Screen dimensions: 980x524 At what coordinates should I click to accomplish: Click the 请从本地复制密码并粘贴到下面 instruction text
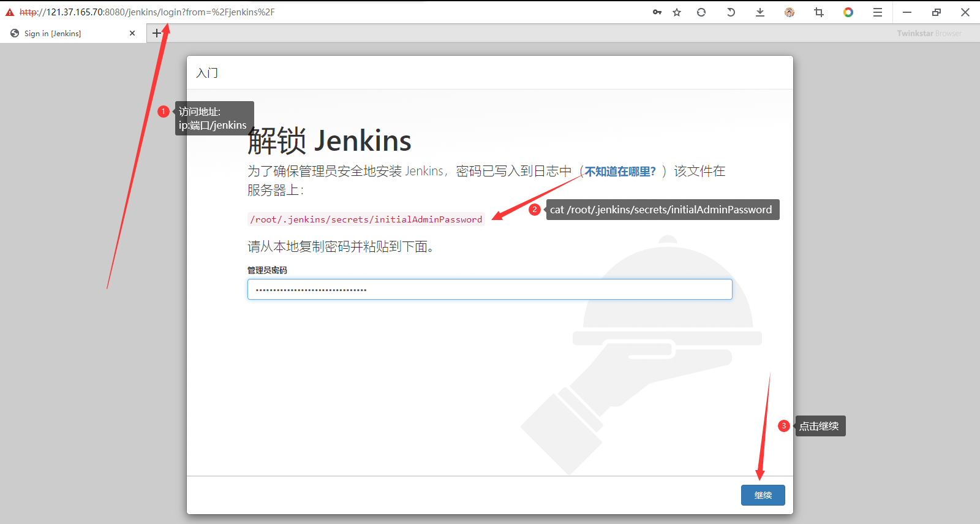341,246
